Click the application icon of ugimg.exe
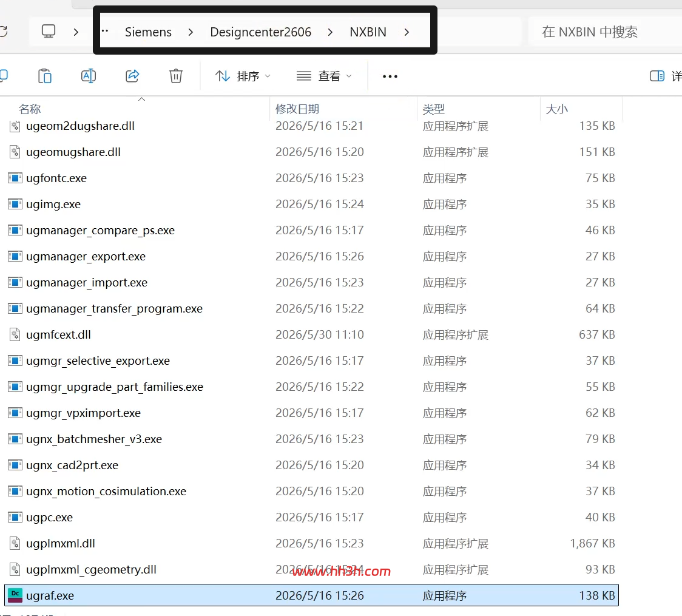 pyautogui.click(x=15, y=204)
